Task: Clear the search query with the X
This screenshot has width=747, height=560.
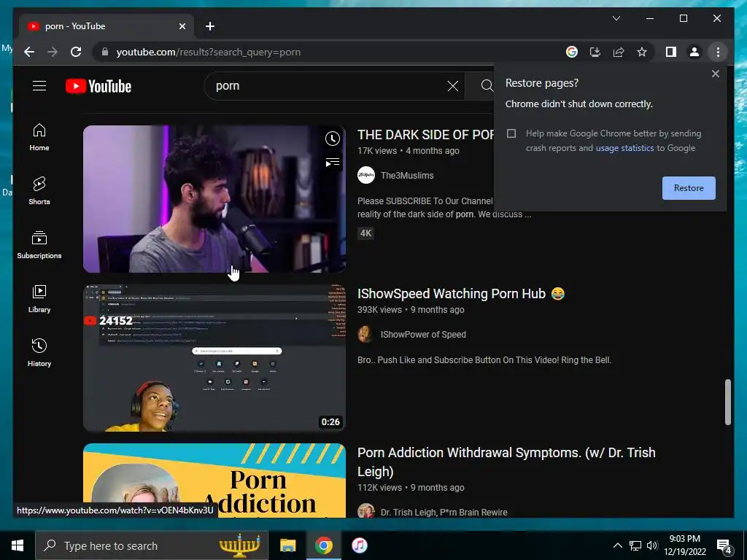Action: [x=452, y=86]
